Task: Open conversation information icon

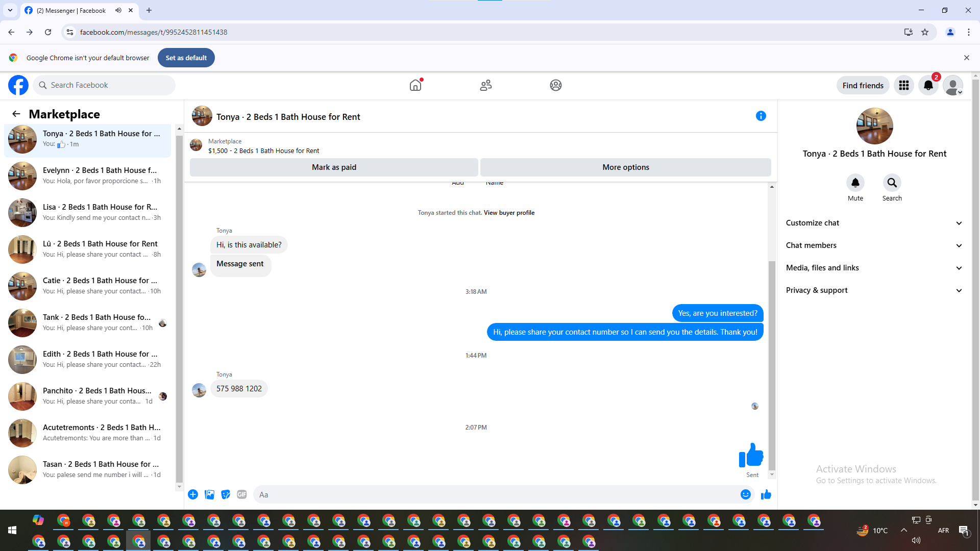Action: coord(761,116)
